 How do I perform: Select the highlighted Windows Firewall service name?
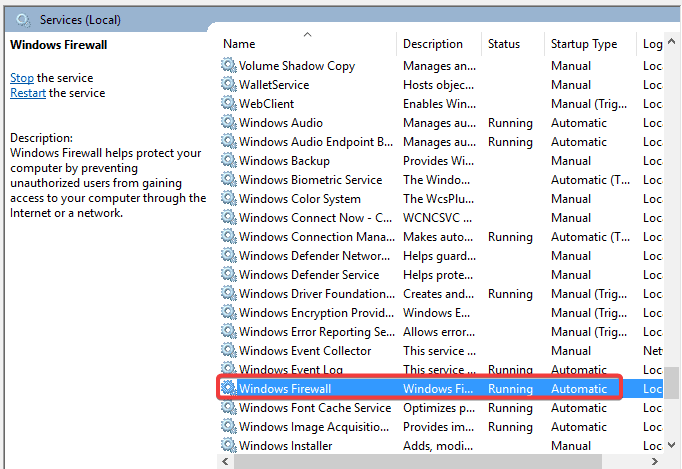tap(285, 389)
